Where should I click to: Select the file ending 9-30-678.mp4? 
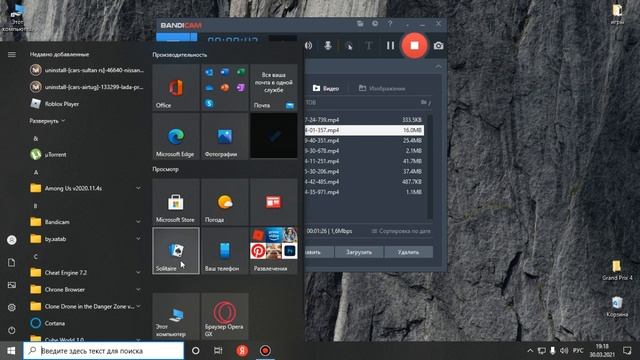[364, 151]
